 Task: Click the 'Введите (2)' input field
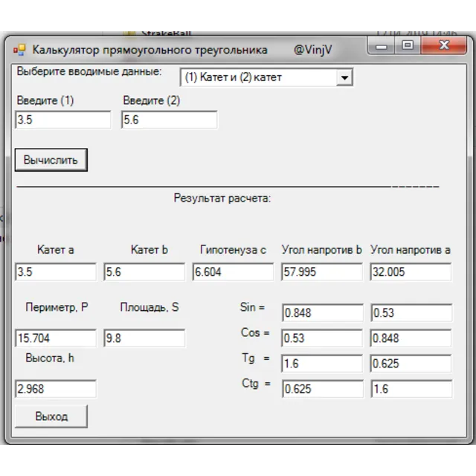(x=169, y=120)
